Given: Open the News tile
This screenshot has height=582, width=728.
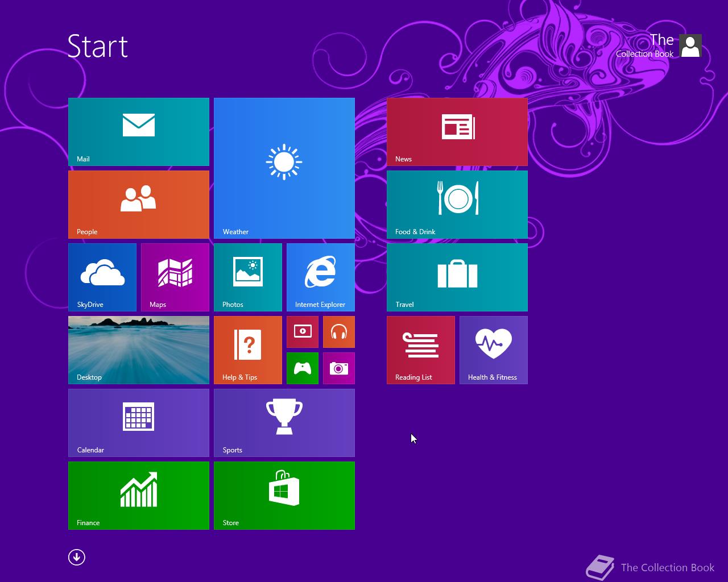Looking at the screenshot, I should pos(457,132).
